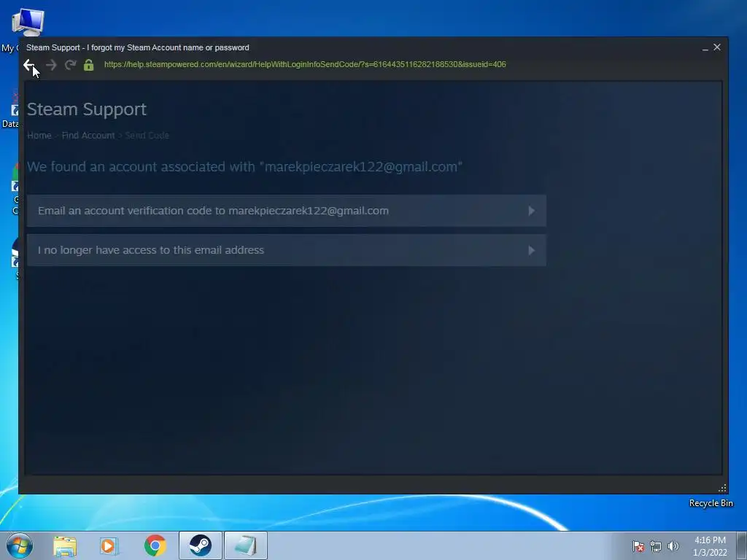Switch to Steam in the taskbar
The width and height of the screenshot is (747, 560).
201,545
